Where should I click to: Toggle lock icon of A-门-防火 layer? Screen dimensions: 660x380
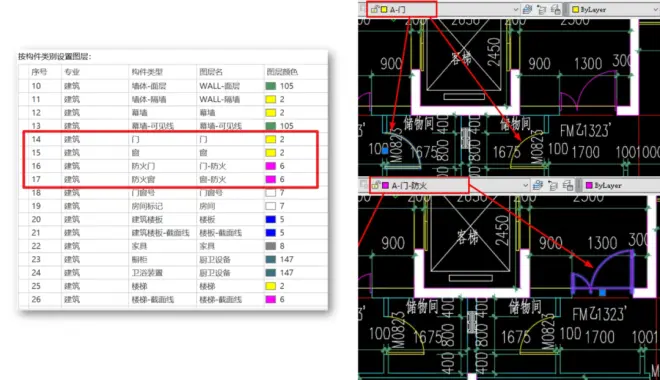(376, 185)
